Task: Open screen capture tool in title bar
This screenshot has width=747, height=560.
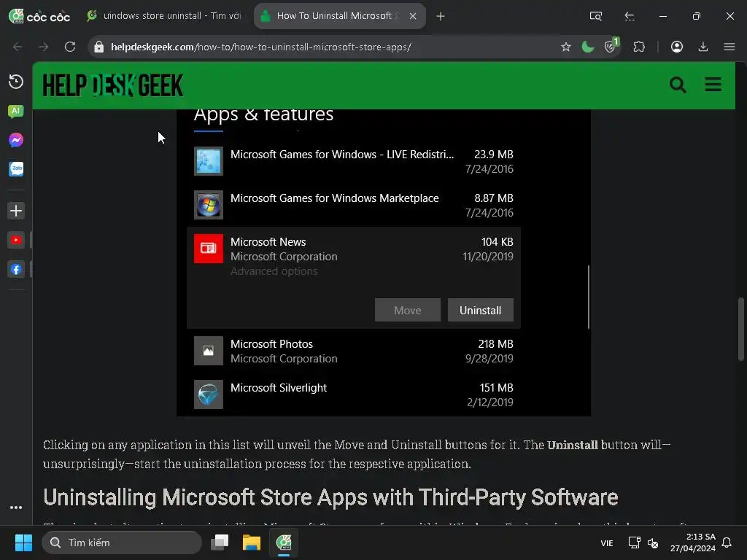Action: pyautogui.click(x=595, y=16)
